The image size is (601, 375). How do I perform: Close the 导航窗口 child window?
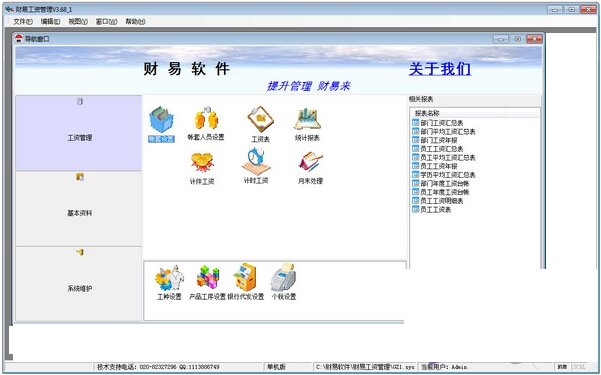pos(534,39)
